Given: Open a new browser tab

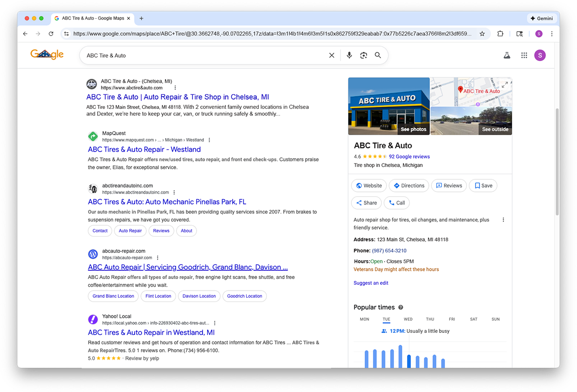Looking at the screenshot, I should click(x=141, y=18).
